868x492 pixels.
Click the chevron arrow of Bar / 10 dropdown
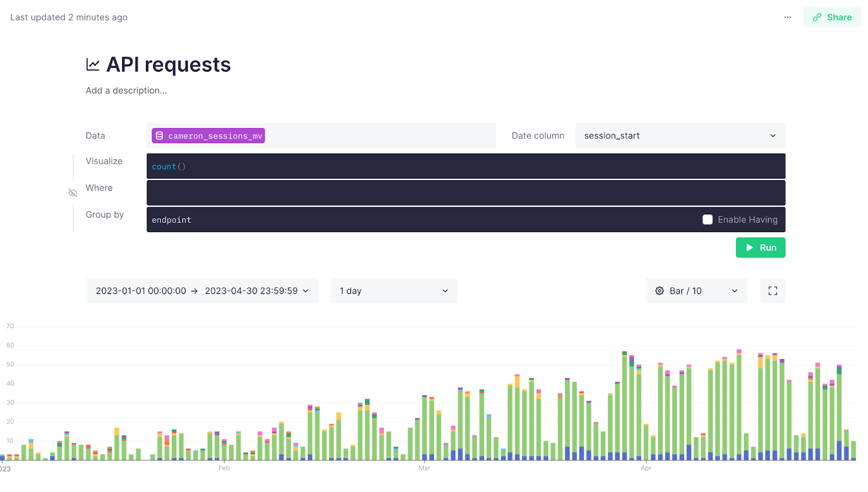pyautogui.click(x=735, y=291)
